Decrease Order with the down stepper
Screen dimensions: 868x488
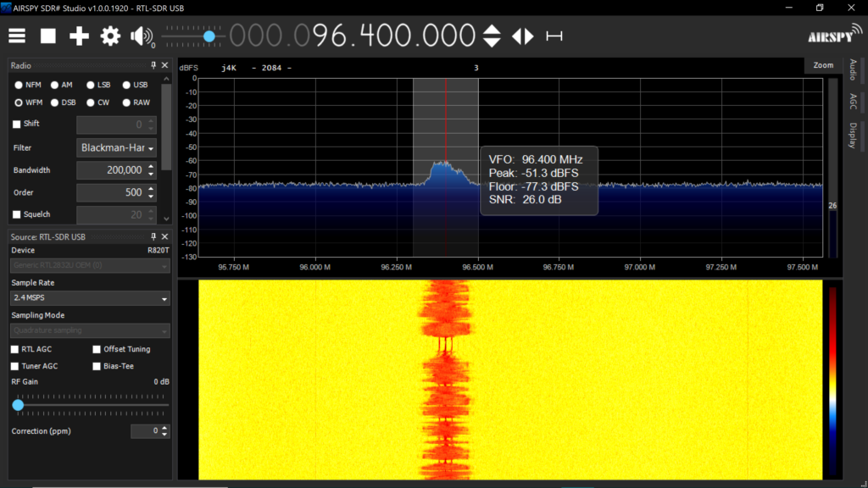coord(151,197)
